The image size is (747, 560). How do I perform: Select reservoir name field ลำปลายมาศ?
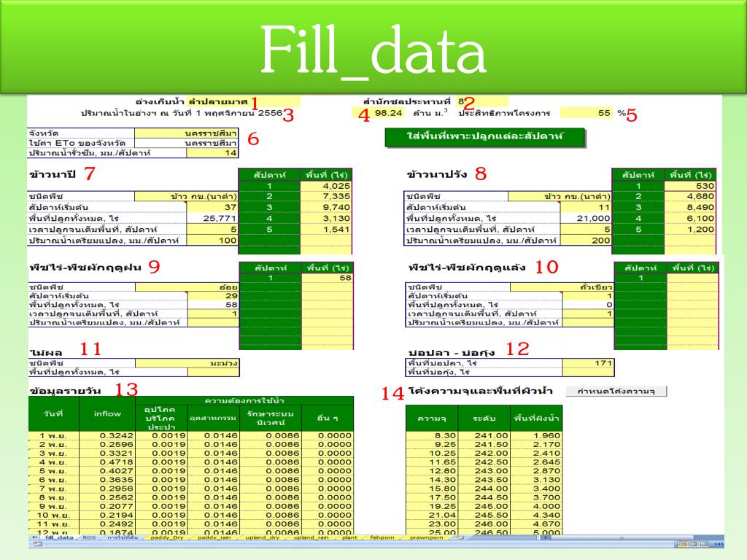(244, 101)
